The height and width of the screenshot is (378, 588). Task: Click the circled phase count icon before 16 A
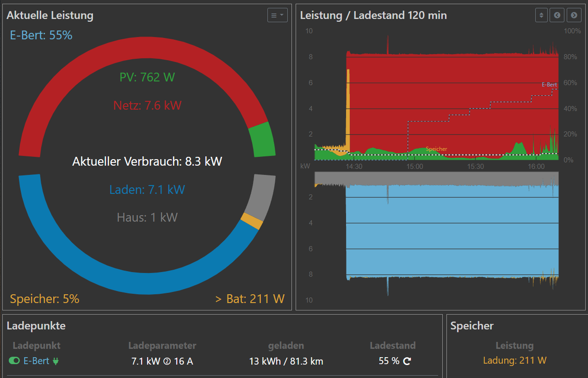click(x=167, y=361)
